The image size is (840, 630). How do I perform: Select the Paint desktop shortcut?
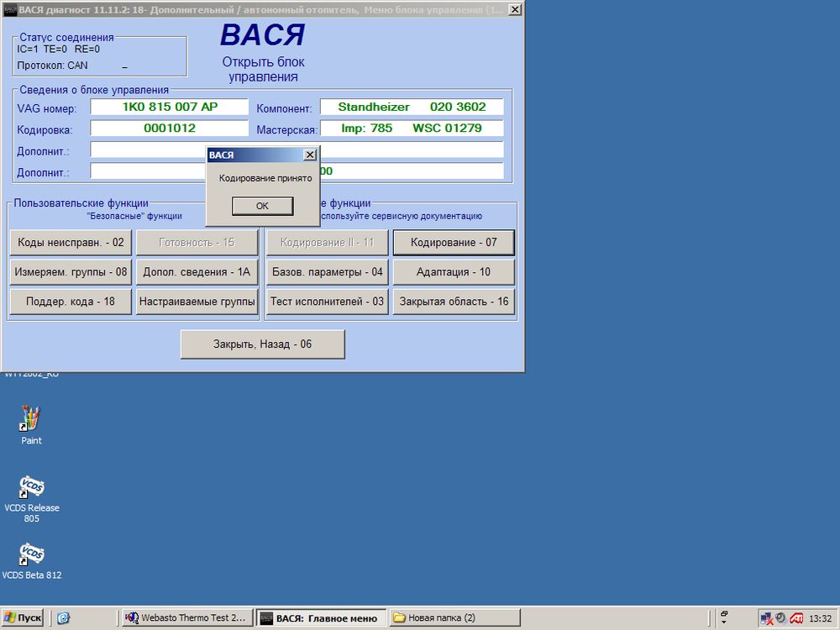pos(31,426)
